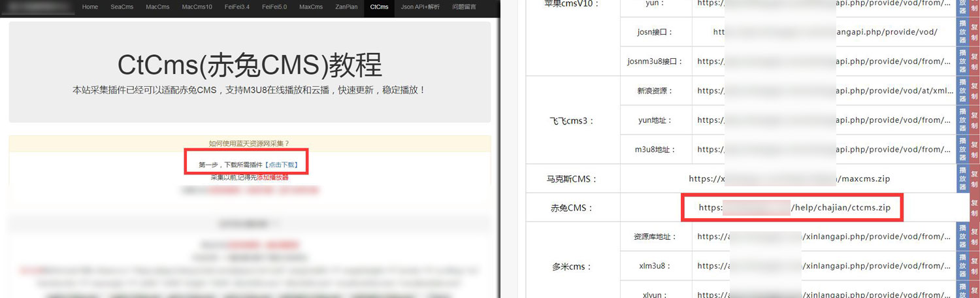
Task: Click the 复制 button for m3u8地址 row
Action: click(x=974, y=149)
